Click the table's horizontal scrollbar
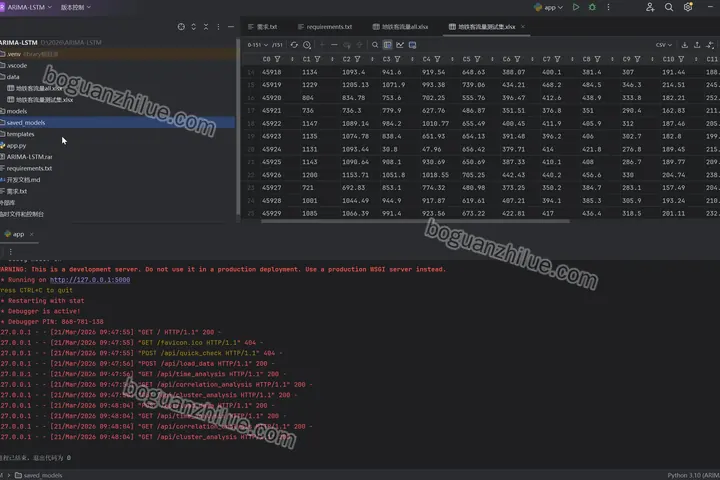 (415, 221)
